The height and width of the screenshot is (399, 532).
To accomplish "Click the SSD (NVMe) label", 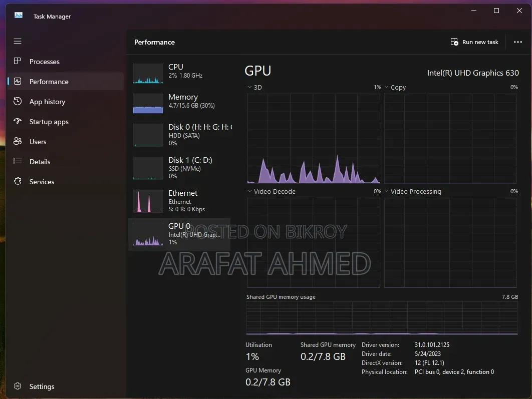I will coord(184,169).
